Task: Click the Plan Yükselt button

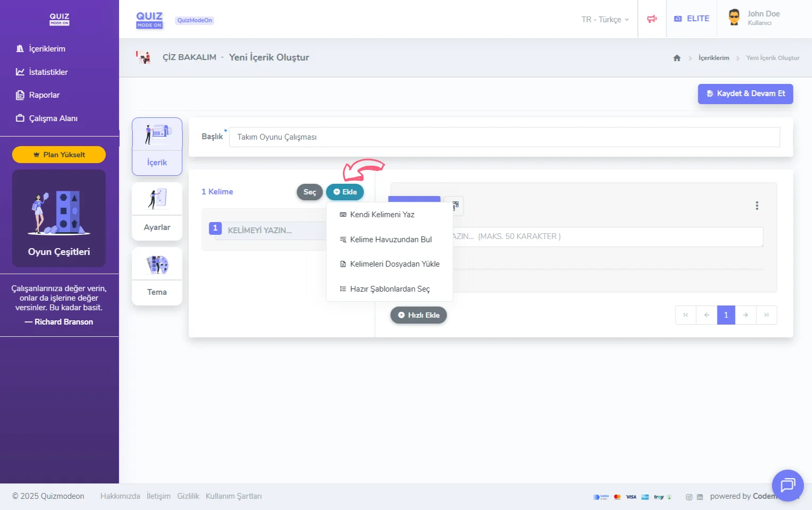Action: tap(59, 155)
